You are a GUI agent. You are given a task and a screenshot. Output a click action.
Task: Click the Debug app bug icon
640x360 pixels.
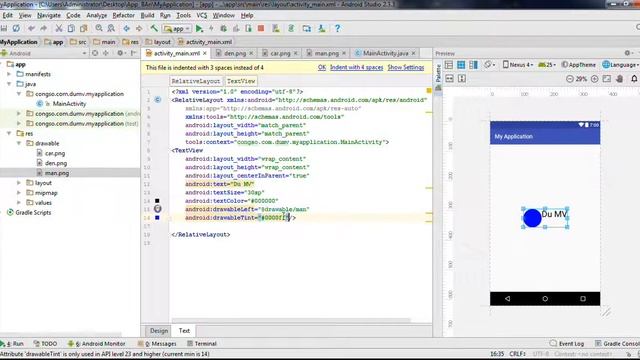[223, 29]
